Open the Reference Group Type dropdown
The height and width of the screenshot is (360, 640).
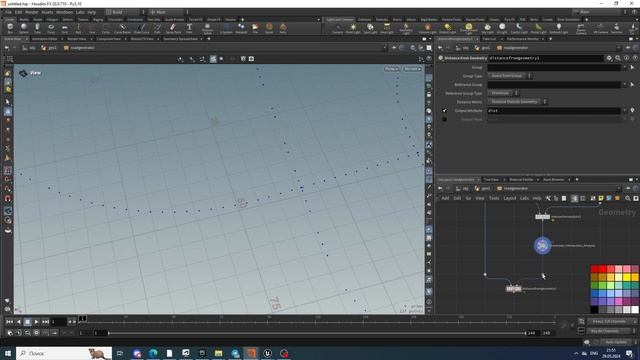(503, 93)
